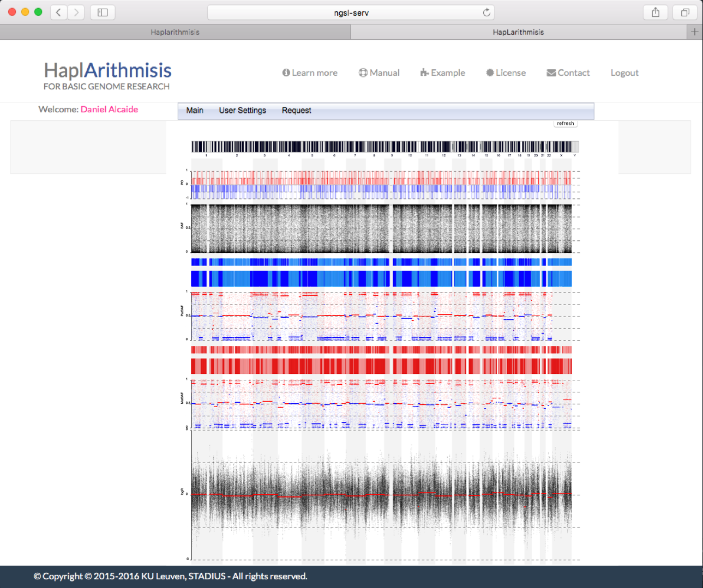
Task: Click the ngsl-serv address bar
Action: [x=351, y=13]
